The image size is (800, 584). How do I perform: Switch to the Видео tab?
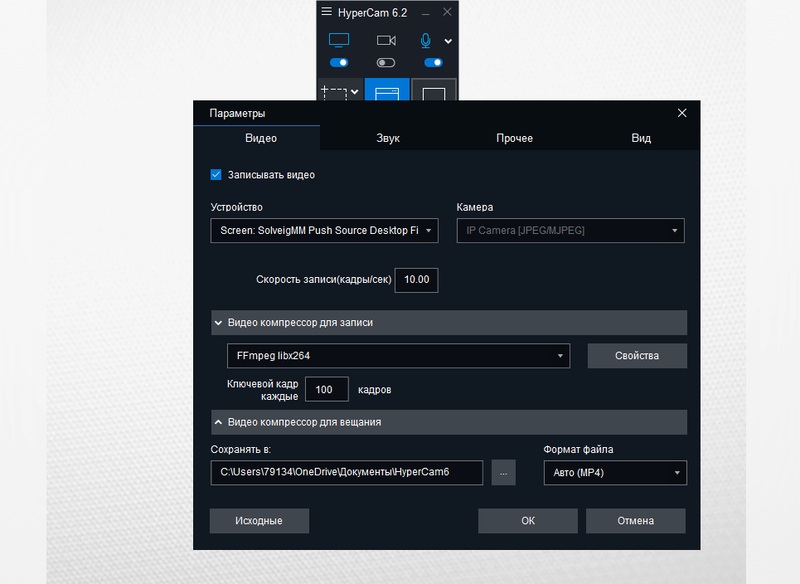pos(257,138)
